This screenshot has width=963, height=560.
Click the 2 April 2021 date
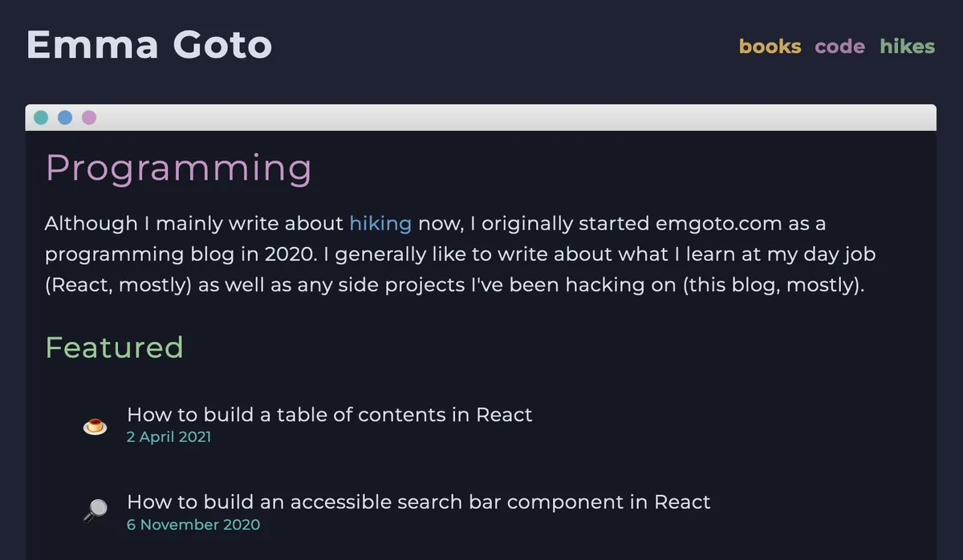click(169, 437)
